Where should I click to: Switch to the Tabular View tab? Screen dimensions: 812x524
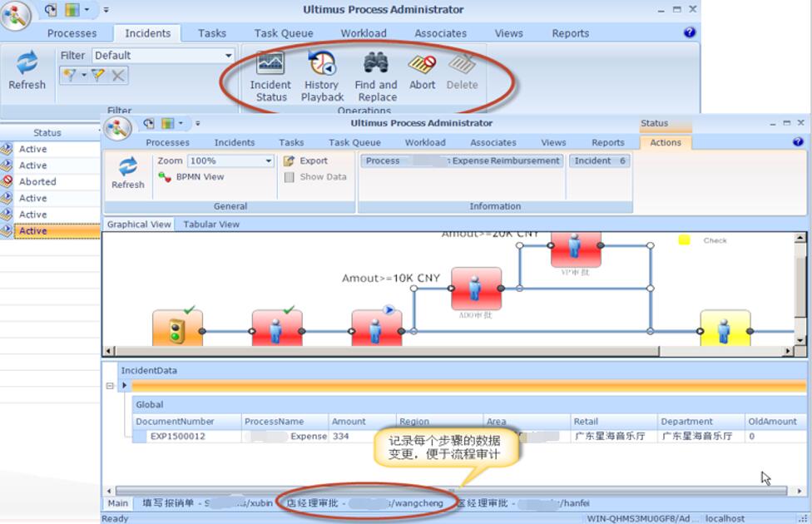pyautogui.click(x=211, y=225)
